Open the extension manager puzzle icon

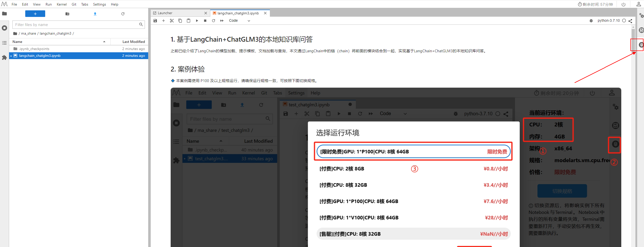(x=4, y=58)
